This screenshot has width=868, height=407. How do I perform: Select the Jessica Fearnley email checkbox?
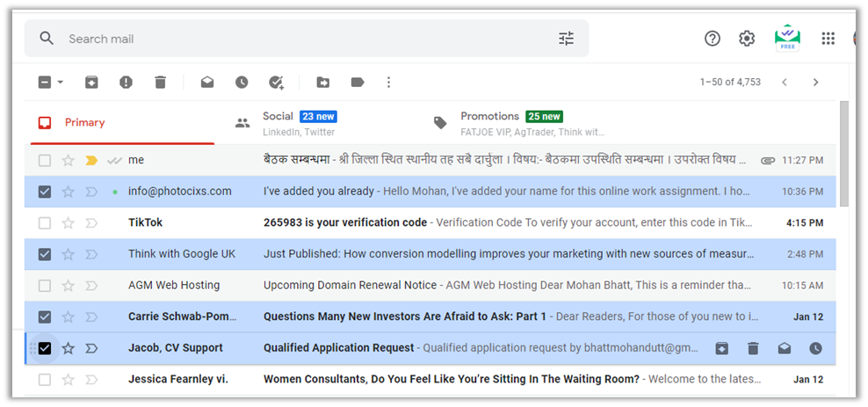click(x=44, y=380)
